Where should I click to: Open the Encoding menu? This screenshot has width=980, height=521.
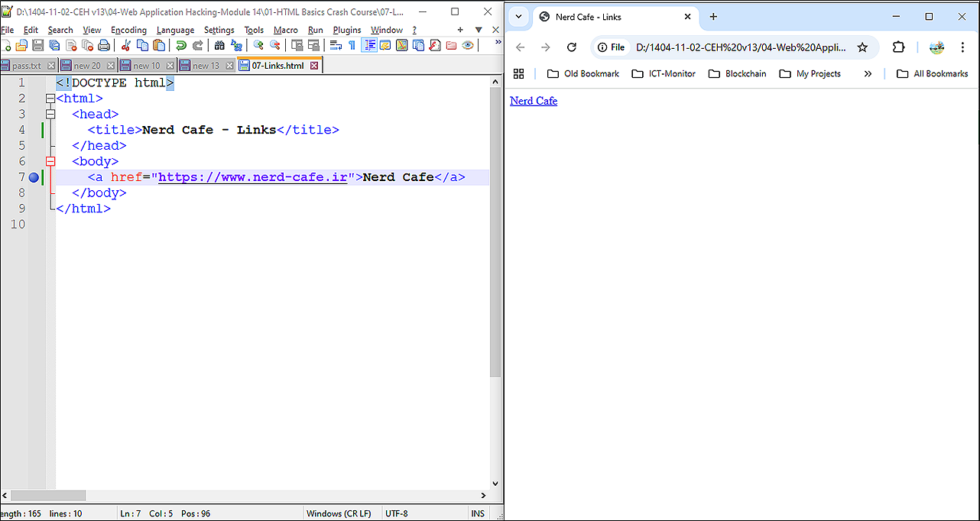128,30
